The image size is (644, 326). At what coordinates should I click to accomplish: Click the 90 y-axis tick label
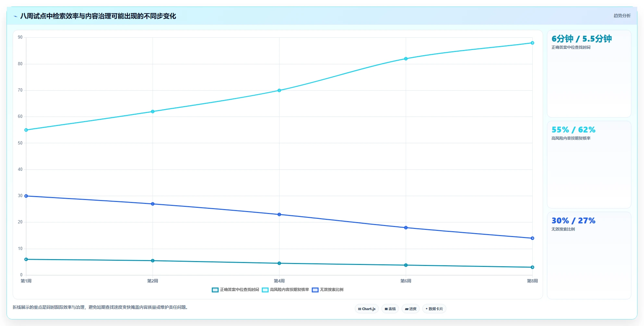[20, 37]
